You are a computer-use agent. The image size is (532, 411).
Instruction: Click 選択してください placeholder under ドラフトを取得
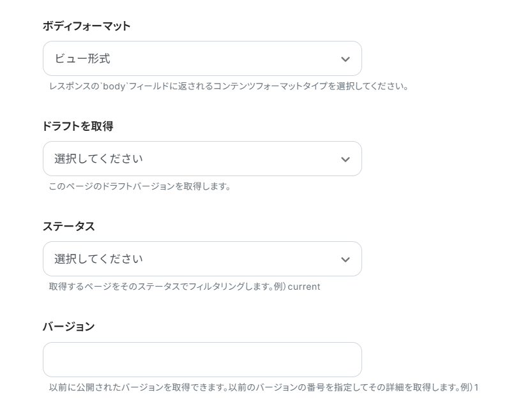[x=98, y=159]
